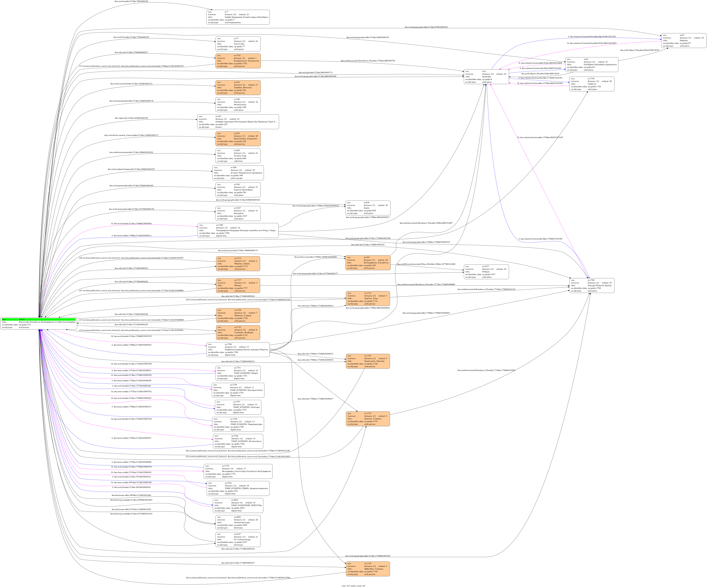The image size is (707, 588).
Task: Click place node oi:198
Action: tap(238, 105)
